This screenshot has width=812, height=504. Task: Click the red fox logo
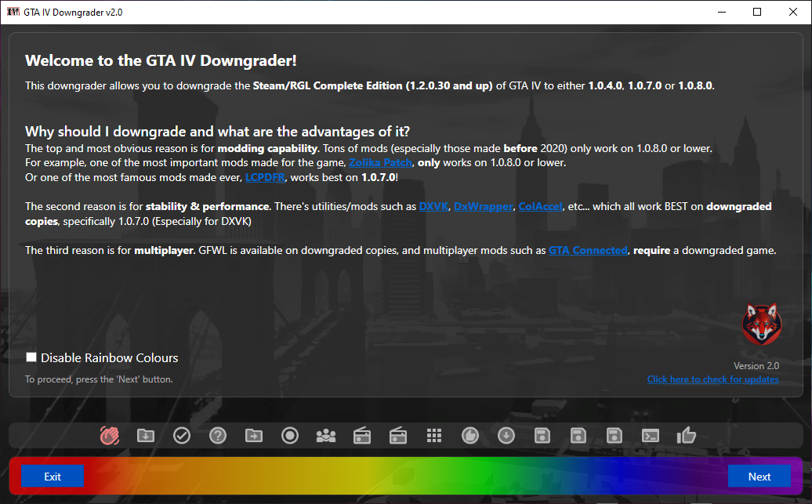[x=760, y=324]
